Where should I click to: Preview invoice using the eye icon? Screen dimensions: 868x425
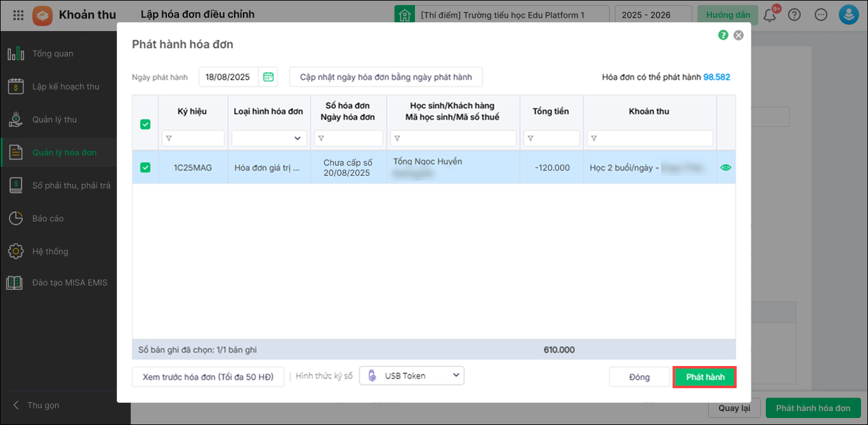tap(726, 167)
